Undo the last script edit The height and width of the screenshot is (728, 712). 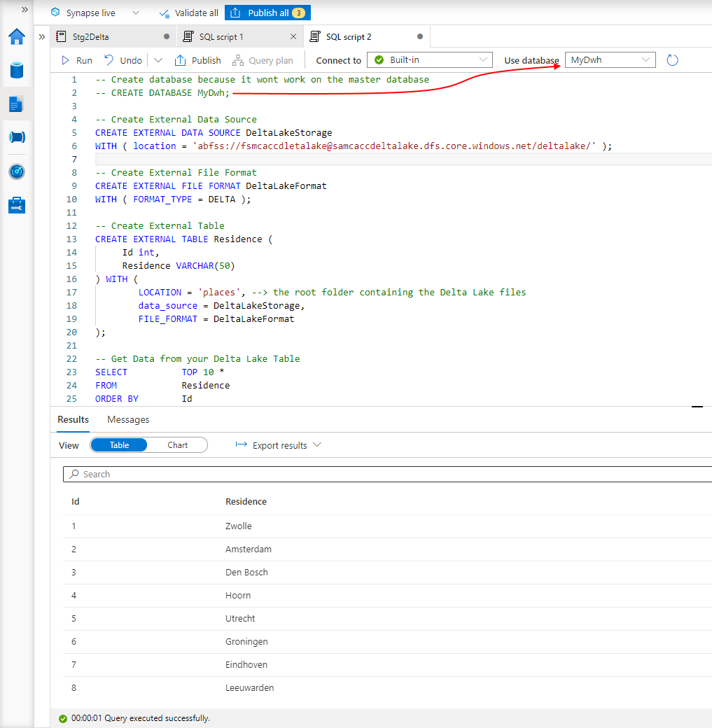pyautogui.click(x=123, y=60)
